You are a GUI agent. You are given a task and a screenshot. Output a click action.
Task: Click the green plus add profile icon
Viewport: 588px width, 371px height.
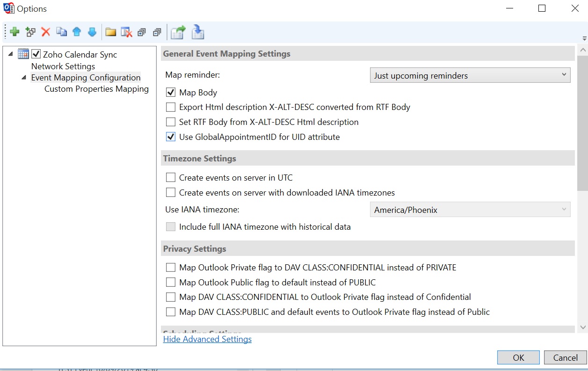15,32
